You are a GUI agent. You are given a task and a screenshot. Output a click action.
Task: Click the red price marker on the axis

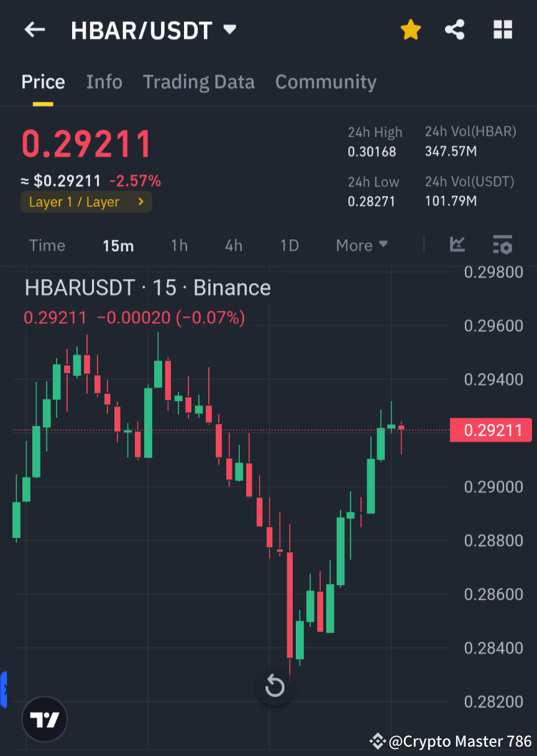[x=491, y=430]
